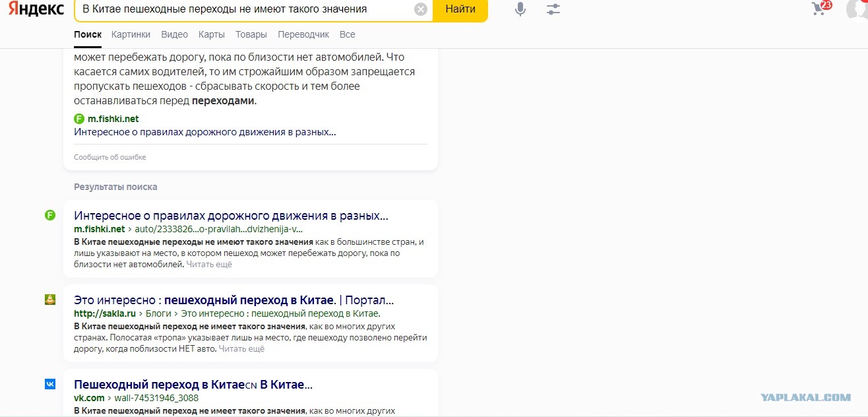Click fishki favicon in the answer card

click(80, 119)
